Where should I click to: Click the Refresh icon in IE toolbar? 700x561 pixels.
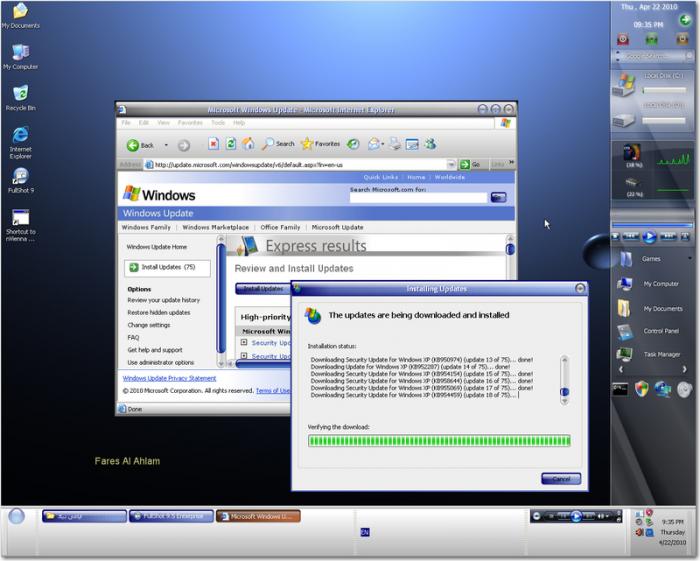click(x=231, y=144)
